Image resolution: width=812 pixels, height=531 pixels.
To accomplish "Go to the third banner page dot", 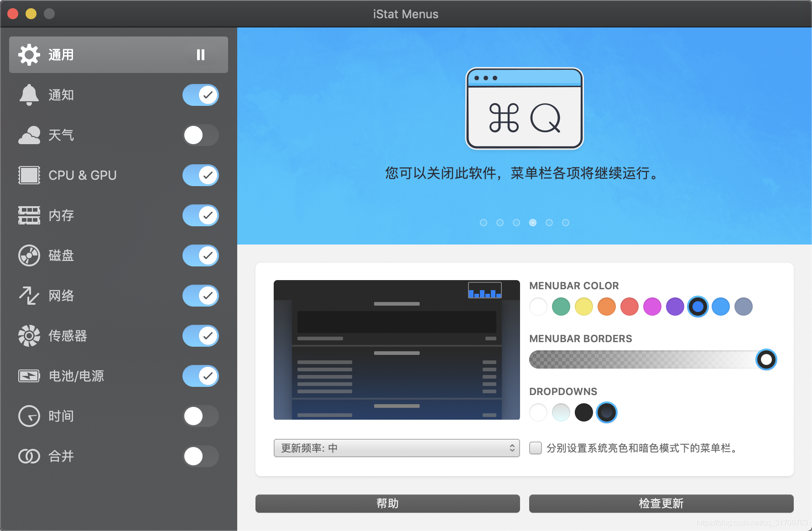I will tap(516, 223).
